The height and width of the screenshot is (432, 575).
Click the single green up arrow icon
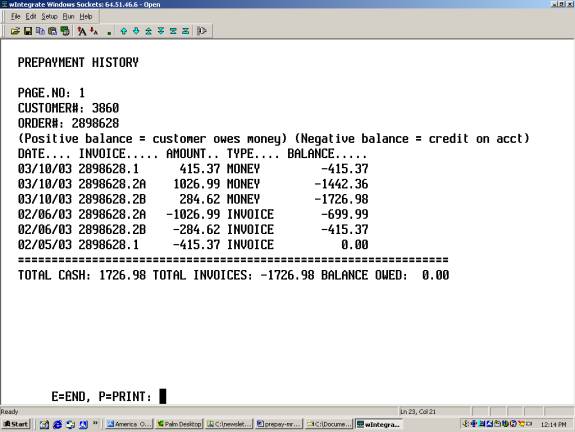pos(124,31)
